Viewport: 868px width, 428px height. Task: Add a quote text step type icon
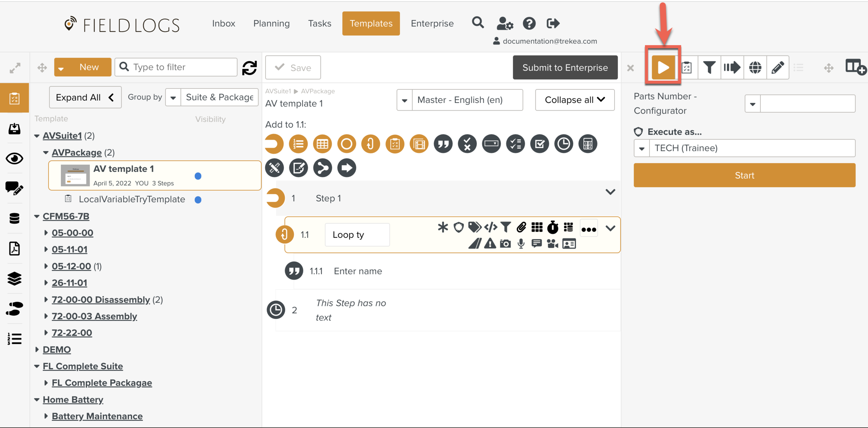click(x=443, y=144)
